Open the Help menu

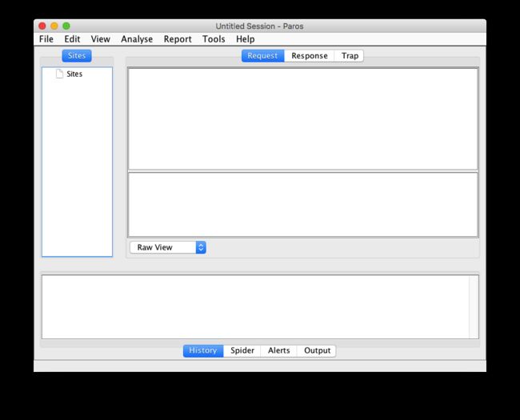pos(246,39)
